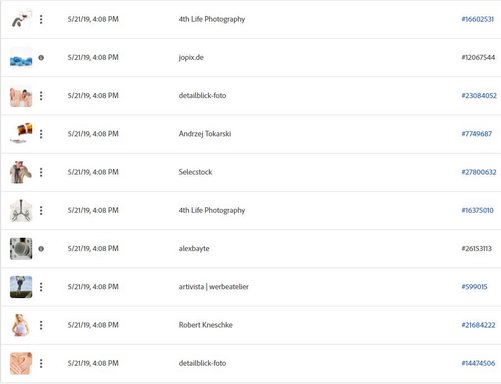This screenshot has width=501, height=384.
Task: Open three-dot menu for detailblick-foto #14474506
Action: click(x=41, y=363)
